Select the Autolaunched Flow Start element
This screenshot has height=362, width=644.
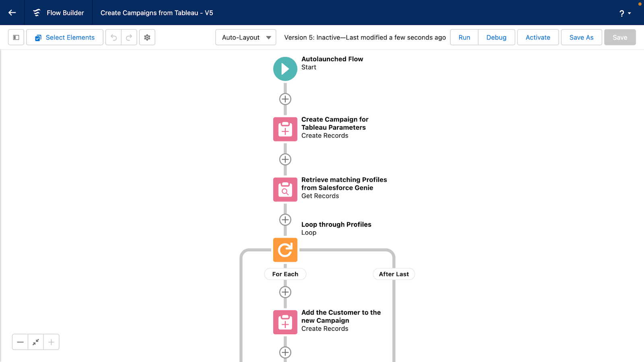coord(285,69)
